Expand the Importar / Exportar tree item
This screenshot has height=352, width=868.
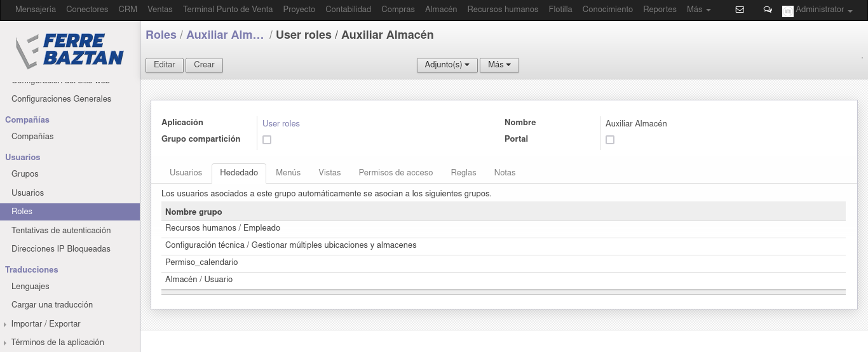(46, 324)
